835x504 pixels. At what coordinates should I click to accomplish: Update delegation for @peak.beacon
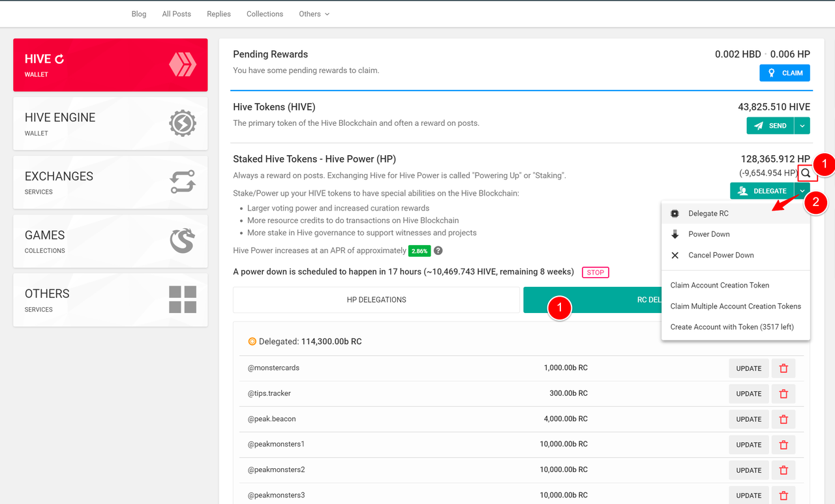[749, 419]
